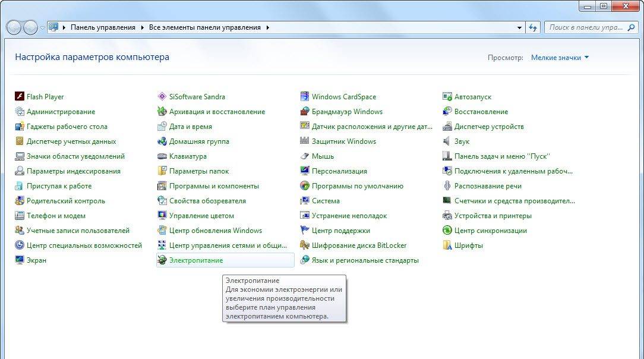Click the Мышь icon
Screen dimensions: 644x359
point(305,156)
